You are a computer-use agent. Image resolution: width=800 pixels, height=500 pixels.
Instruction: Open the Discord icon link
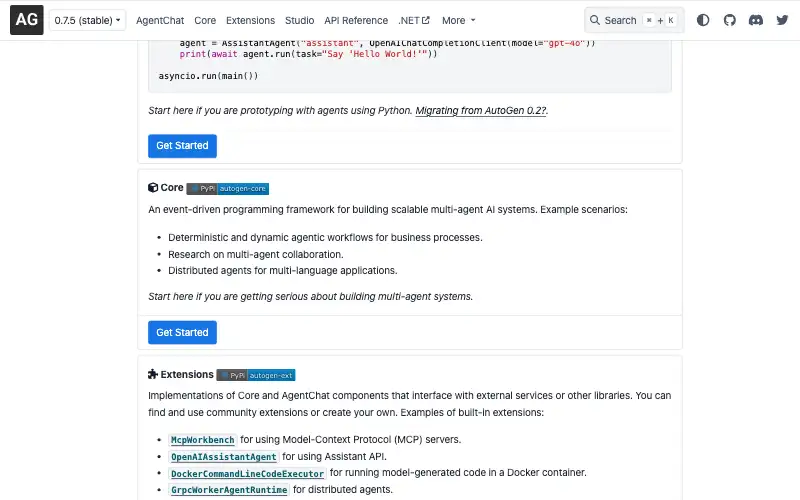pos(756,20)
